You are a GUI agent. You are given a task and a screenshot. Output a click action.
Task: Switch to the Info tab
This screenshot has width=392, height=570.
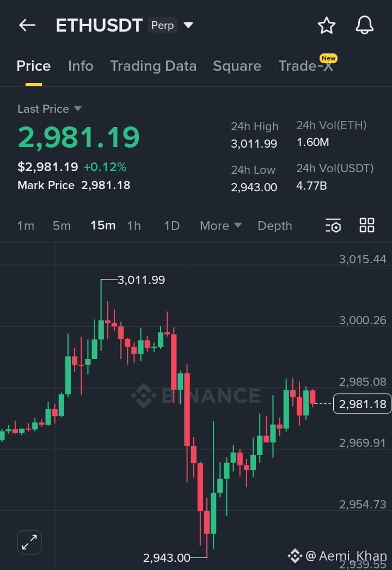click(x=81, y=66)
